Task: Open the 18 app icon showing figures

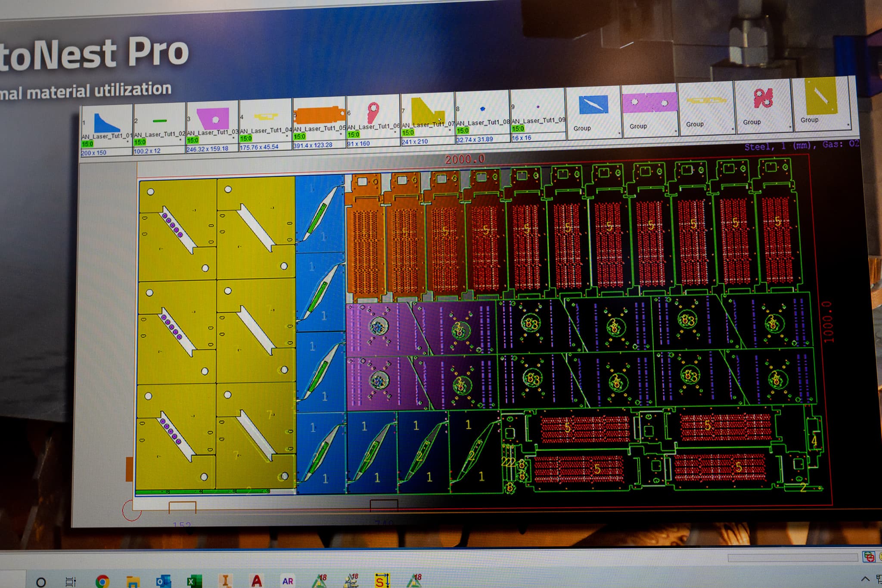Action: click(x=351, y=580)
